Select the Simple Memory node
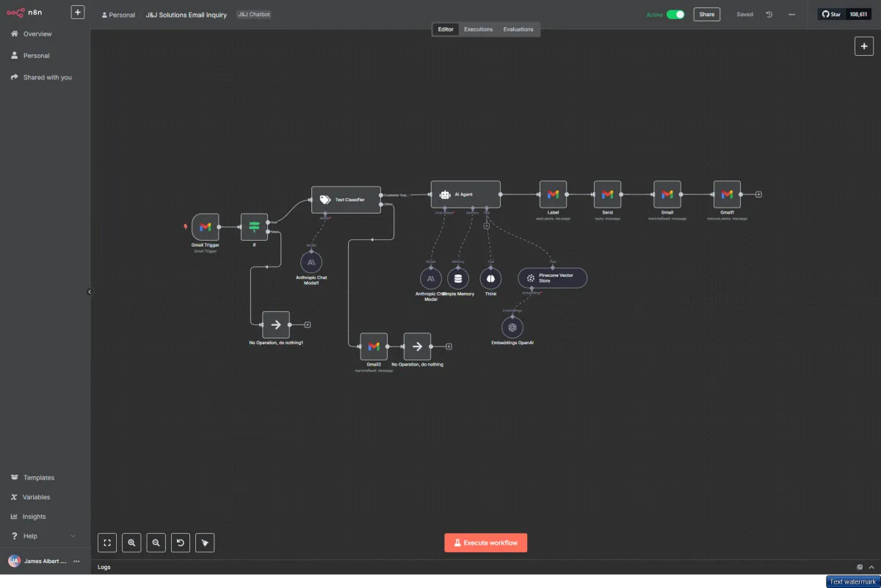 tap(458, 278)
